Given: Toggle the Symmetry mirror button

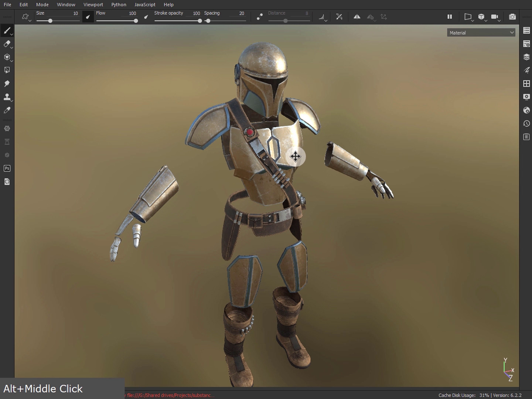Looking at the screenshot, I should coord(357,17).
